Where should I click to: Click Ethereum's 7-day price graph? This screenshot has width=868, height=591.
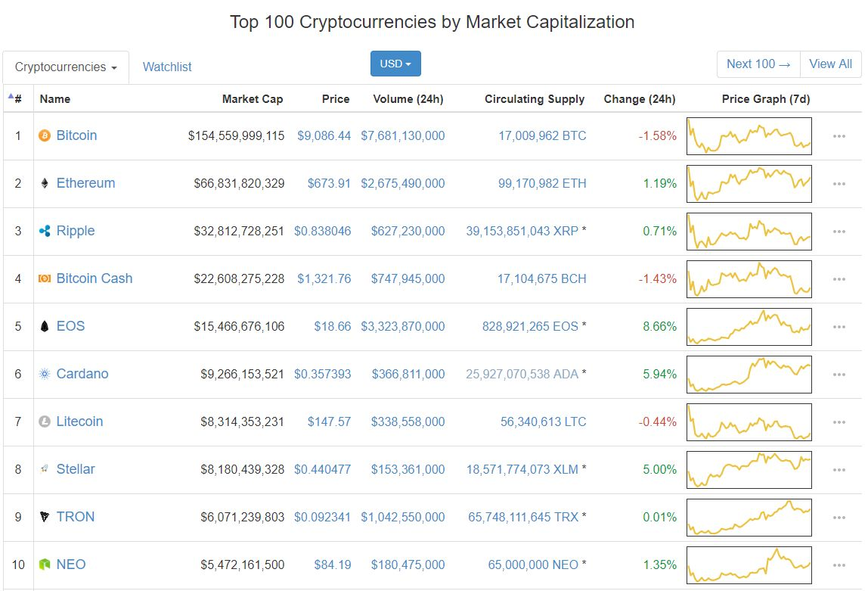pyautogui.click(x=749, y=184)
